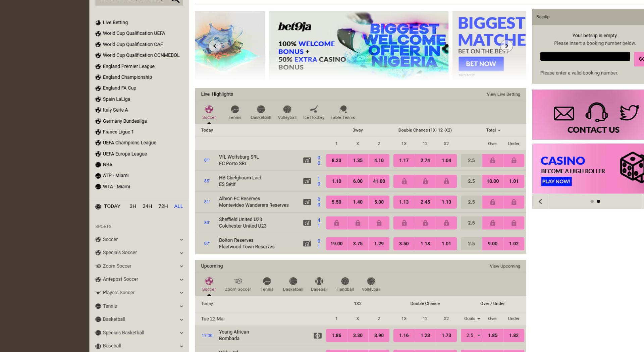The height and width of the screenshot is (352, 644).
Task: Select Basketball icon in Upcoming section
Action: point(293,281)
